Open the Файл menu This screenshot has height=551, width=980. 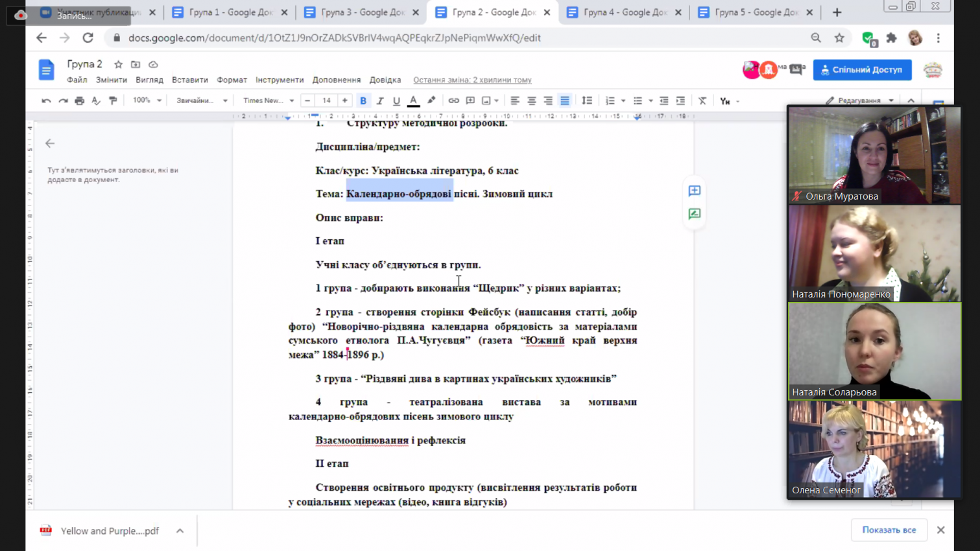(77, 80)
